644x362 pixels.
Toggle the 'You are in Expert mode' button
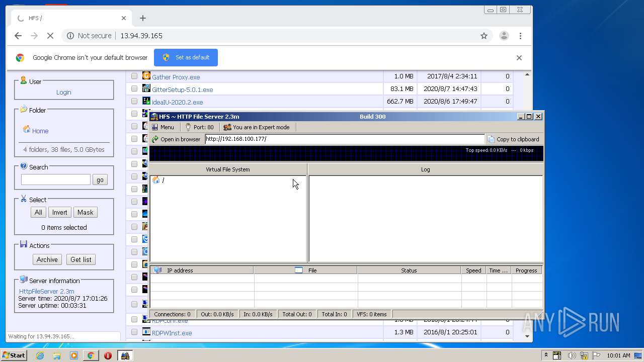coord(257,127)
